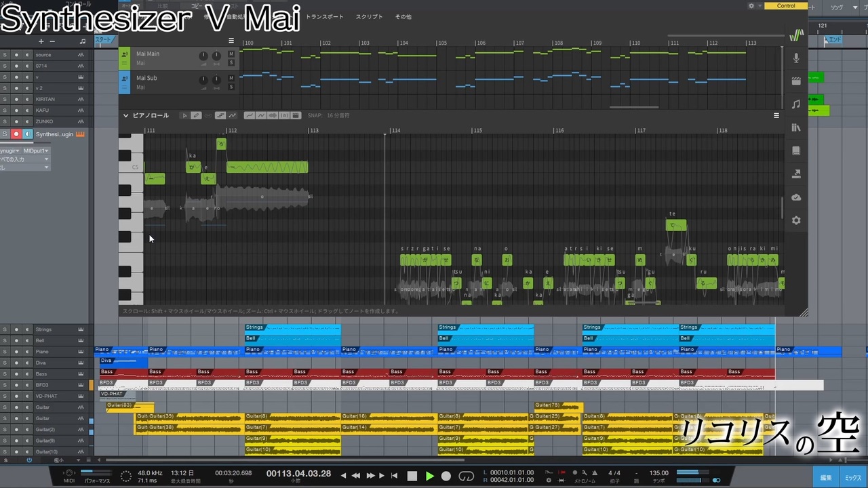This screenshot has height=488, width=868.
Task: Click the Record button in transport
Action: click(446, 476)
